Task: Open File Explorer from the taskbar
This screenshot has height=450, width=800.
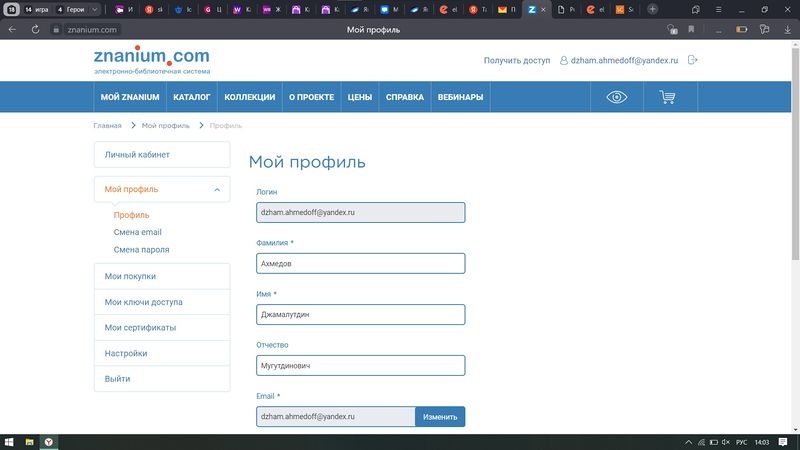Action: [29, 441]
